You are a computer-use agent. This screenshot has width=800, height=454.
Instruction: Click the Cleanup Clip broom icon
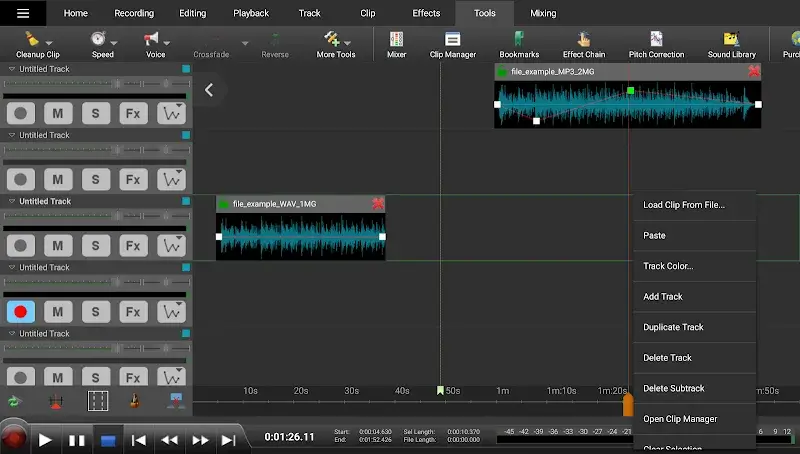33,39
